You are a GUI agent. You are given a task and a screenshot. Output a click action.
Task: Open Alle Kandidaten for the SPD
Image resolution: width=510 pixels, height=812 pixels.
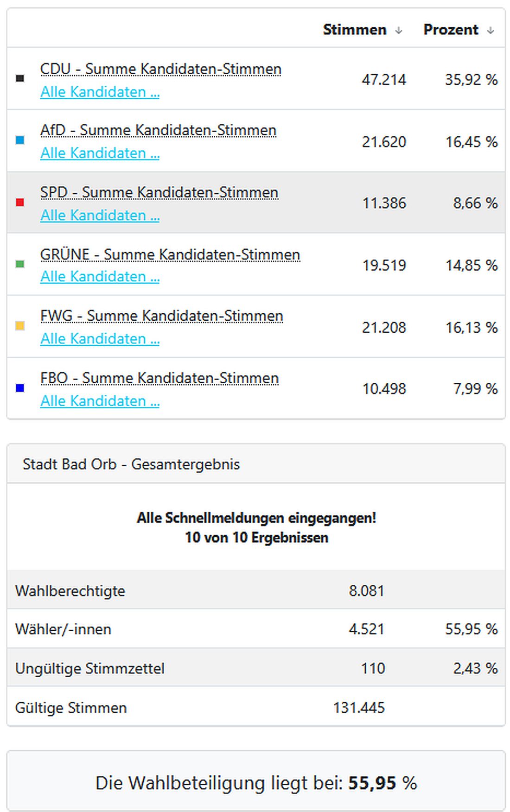pos(100,216)
